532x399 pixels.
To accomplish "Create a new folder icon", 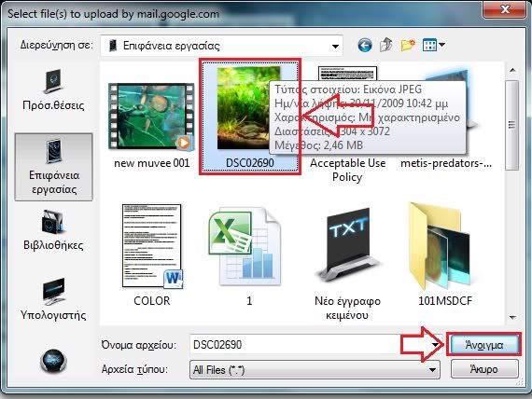I will (408, 45).
